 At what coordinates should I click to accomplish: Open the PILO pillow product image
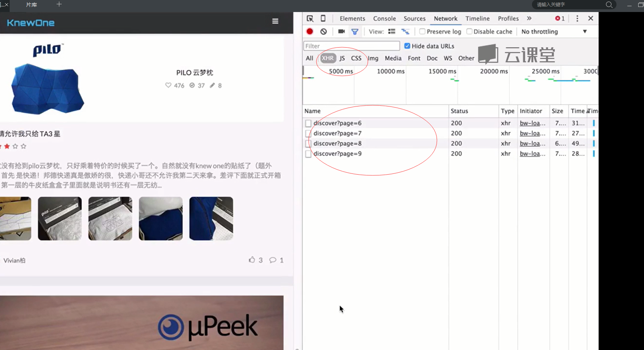pyautogui.click(x=48, y=89)
